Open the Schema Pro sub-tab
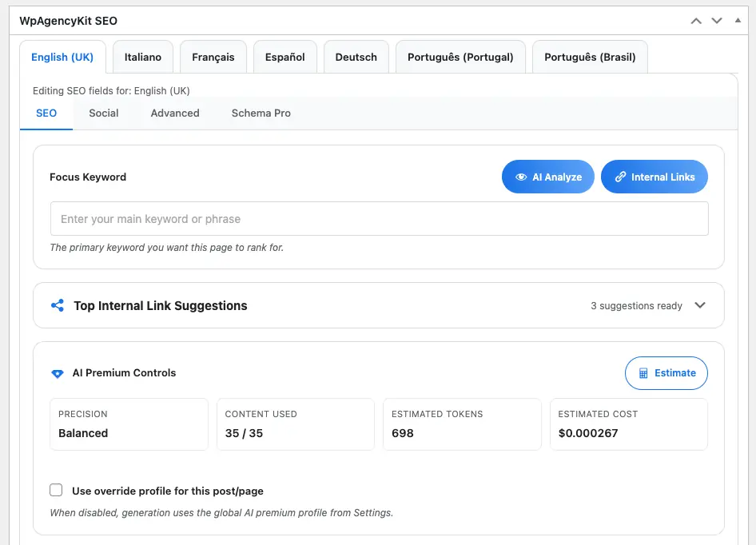 point(261,113)
